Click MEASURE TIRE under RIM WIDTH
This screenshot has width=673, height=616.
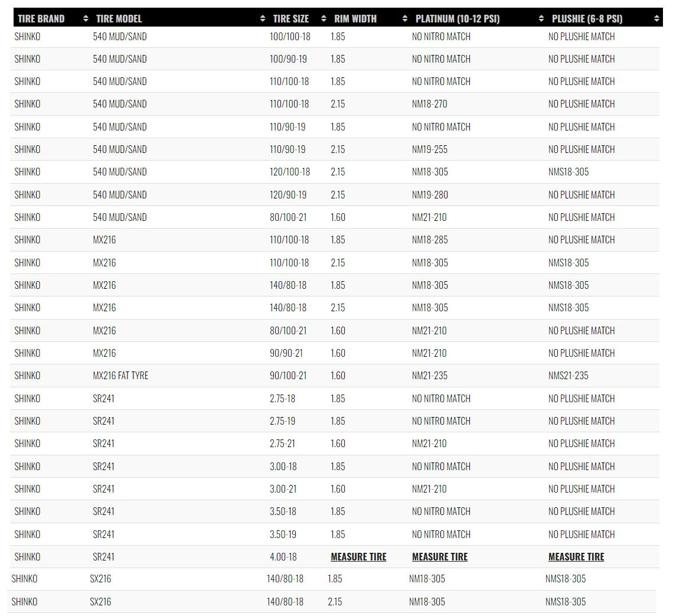pos(358,556)
